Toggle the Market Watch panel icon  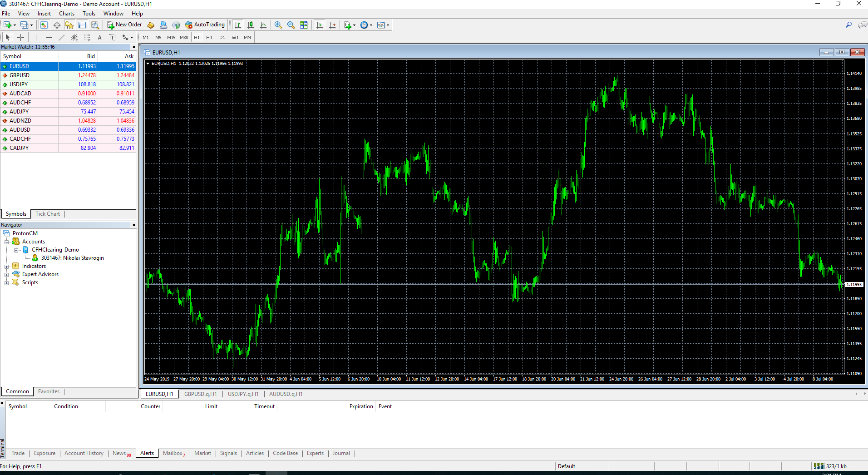tap(44, 25)
